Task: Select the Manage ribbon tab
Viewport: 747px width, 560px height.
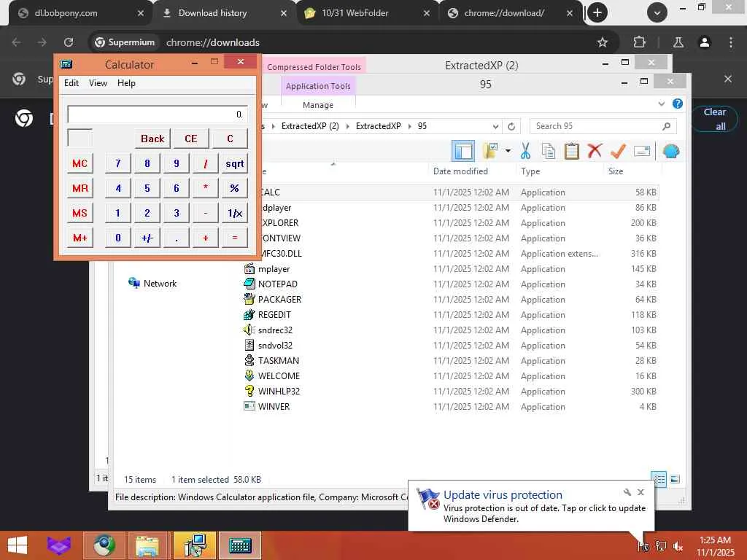Action: [x=318, y=105]
